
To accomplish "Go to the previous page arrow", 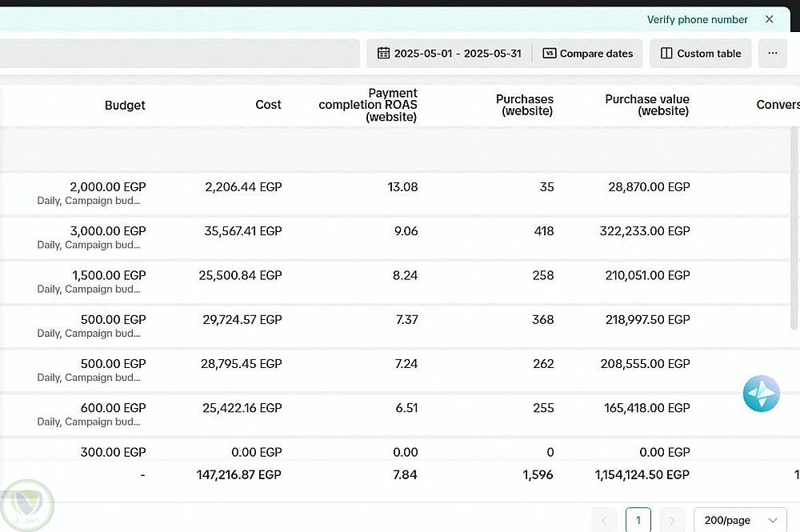I will click(x=605, y=520).
